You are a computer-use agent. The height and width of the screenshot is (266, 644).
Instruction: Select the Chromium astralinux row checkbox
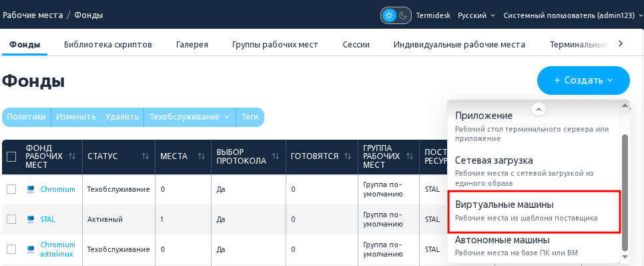(11, 249)
